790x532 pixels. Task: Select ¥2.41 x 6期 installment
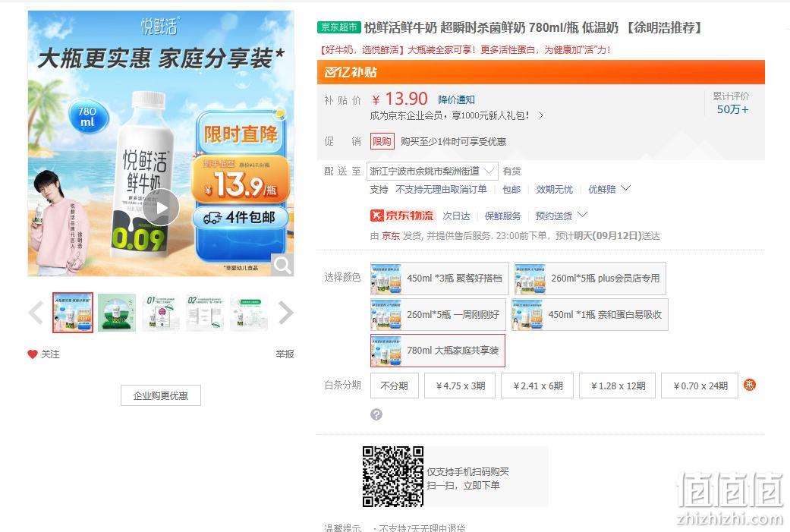tap(537, 386)
